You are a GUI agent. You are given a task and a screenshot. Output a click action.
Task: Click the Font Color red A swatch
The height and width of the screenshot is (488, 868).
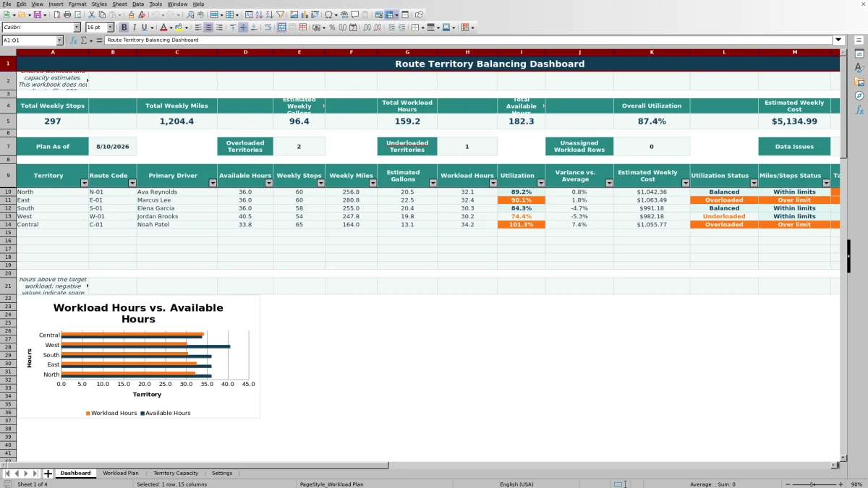click(162, 27)
